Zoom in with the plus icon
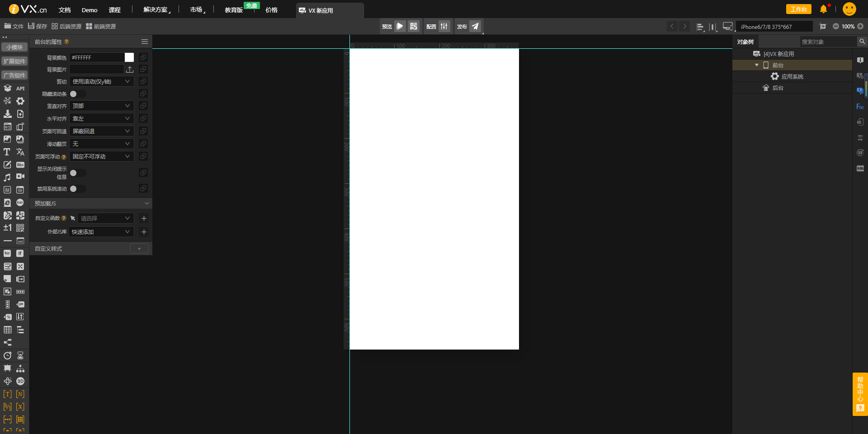 tap(860, 27)
